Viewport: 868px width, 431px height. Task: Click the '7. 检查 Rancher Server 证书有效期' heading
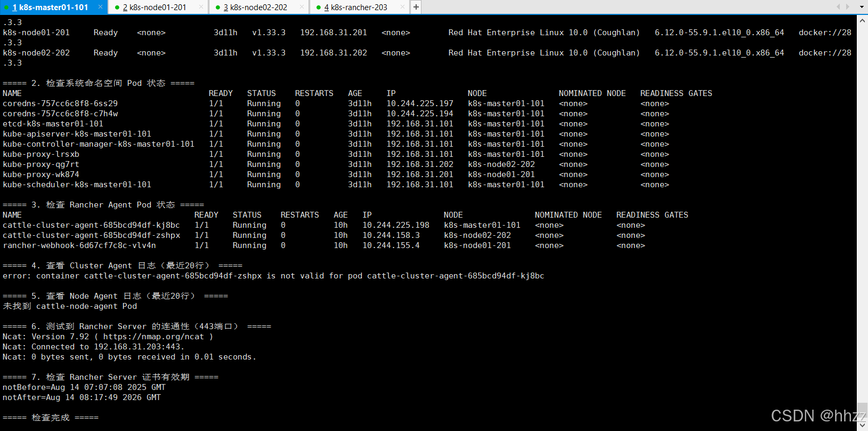110,377
